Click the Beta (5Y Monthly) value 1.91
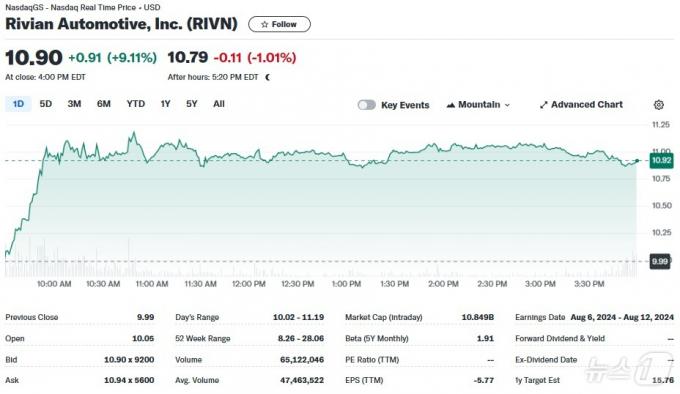 click(x=485, y=339)
